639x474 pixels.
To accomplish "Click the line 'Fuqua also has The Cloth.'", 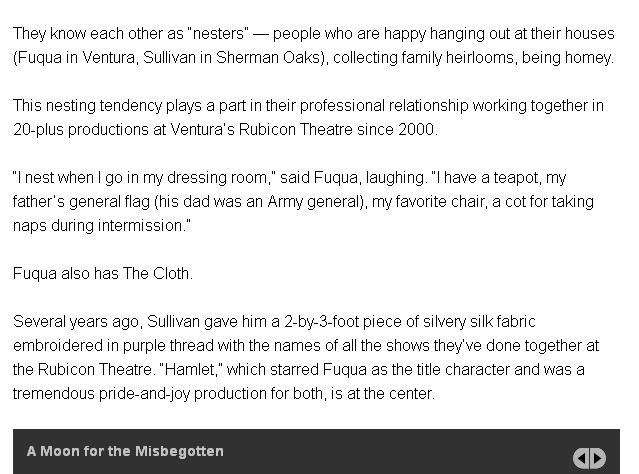I will click(x=103, y=273).
